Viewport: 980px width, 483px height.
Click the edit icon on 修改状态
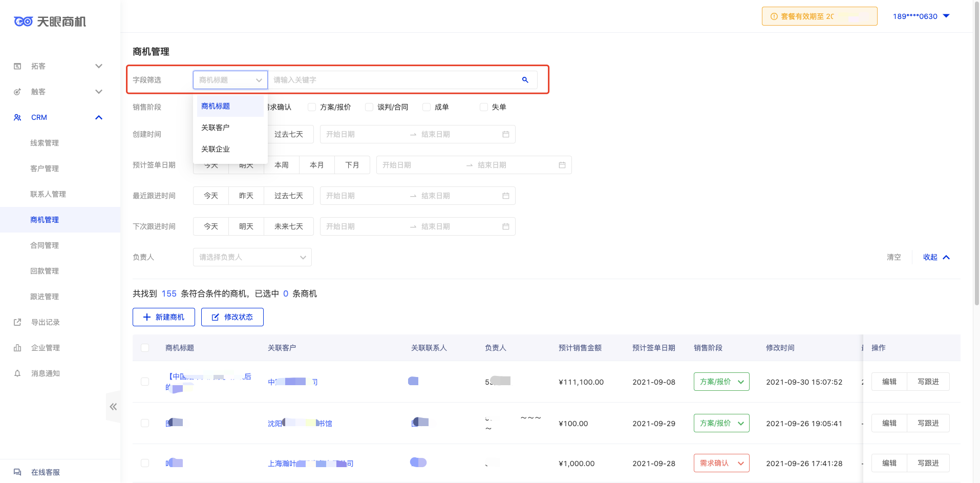[215, 317]
